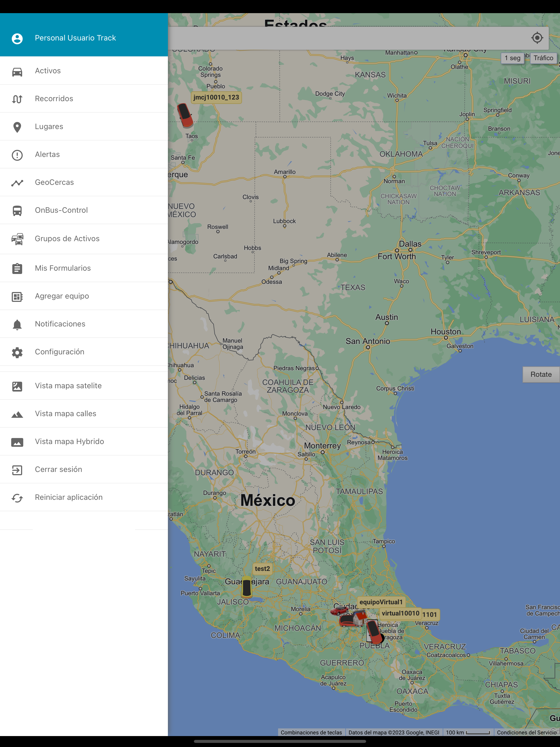Switch to Vista mapa calles

click(84, 414)
